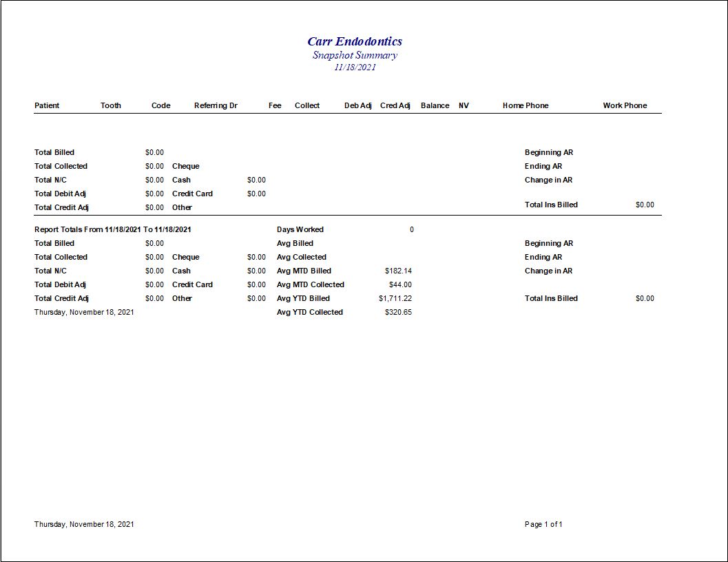Select the Collect column header

pyautogui.click(x=307, y=105)
